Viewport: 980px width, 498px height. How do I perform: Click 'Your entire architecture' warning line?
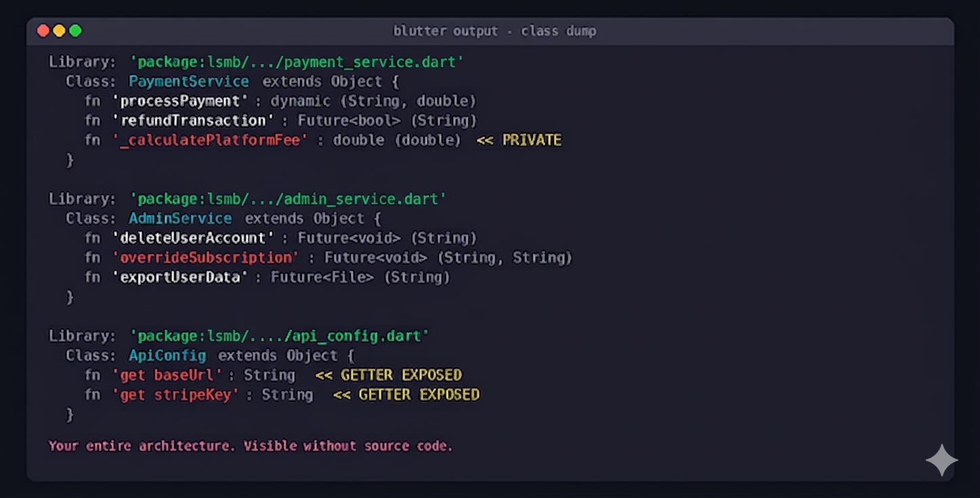point(250,446)
